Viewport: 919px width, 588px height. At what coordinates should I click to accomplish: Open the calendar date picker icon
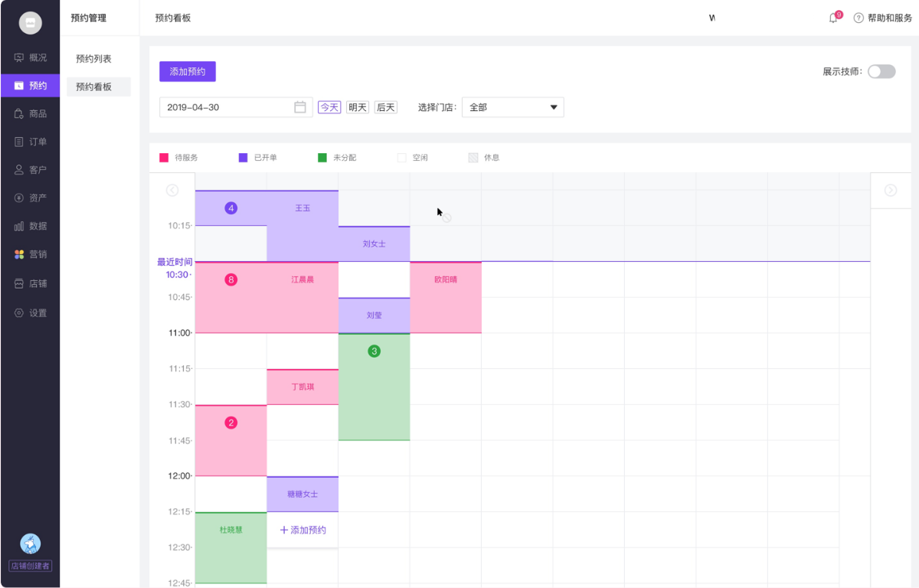[300, 107]
